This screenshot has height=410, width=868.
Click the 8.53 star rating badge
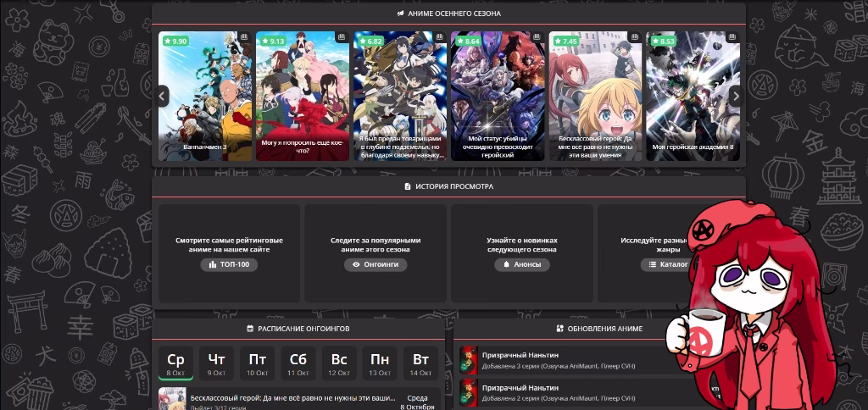point(664,41)
